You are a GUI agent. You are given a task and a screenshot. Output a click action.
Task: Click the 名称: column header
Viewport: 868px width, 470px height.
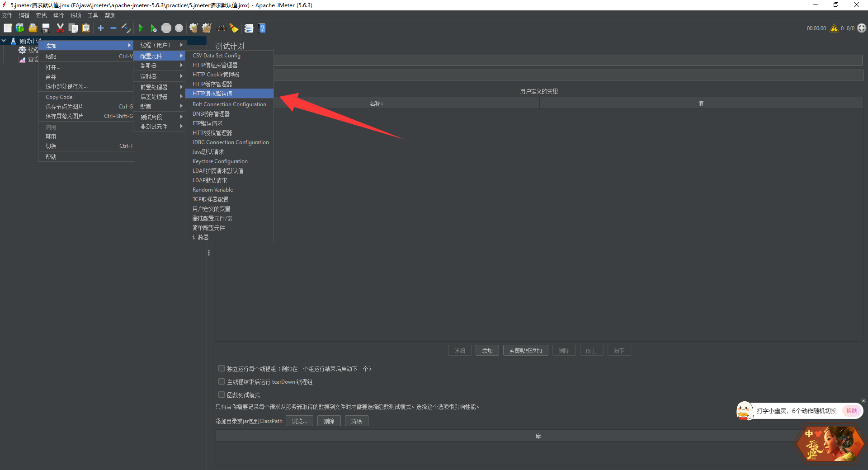pyautogui.click(x=377, y=103)
